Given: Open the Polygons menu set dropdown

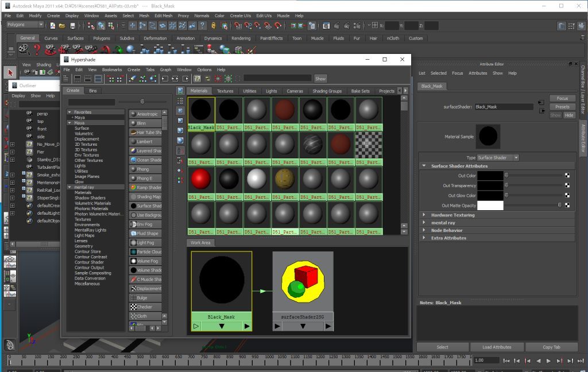Looking at the screenshot, I should point(25,25).
